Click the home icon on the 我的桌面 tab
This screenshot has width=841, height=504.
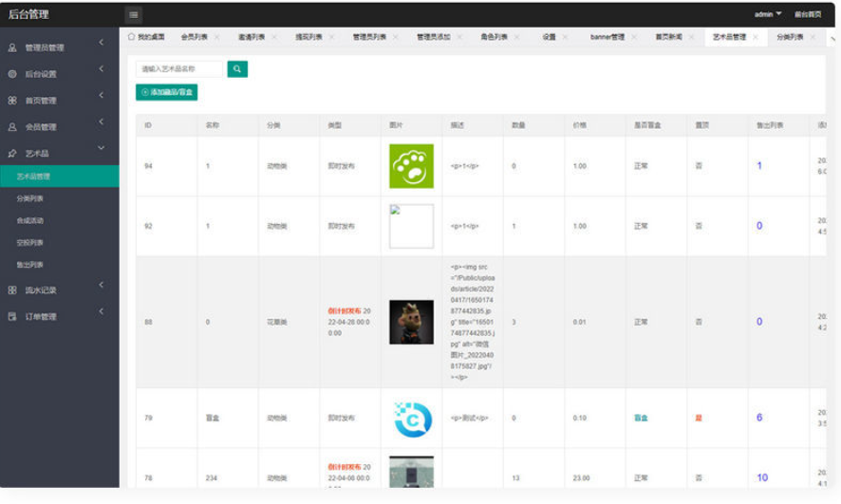(131, 36)
